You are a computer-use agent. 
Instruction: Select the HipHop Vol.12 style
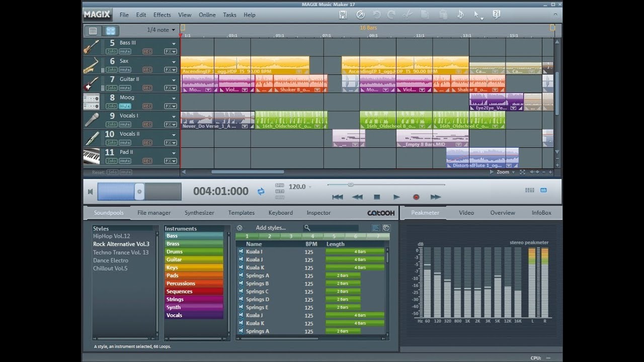tap(111, 236)
